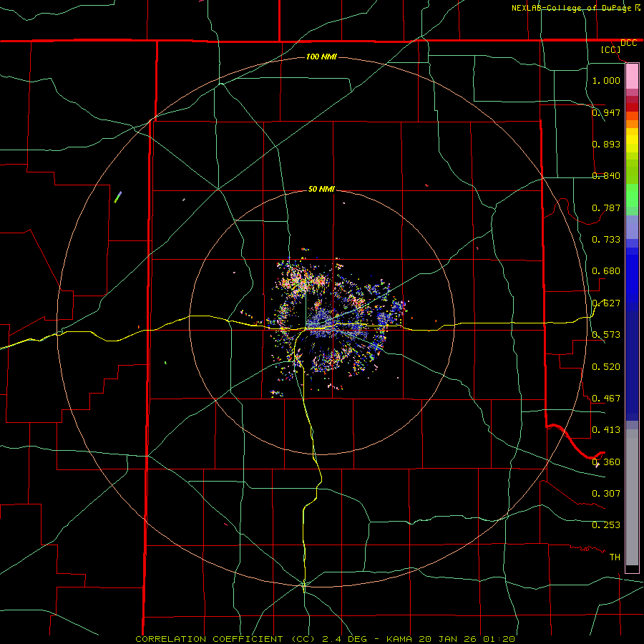Click the 0.307 legend value
This screenshot has width=644, height=644.
(x=606, y=493)
